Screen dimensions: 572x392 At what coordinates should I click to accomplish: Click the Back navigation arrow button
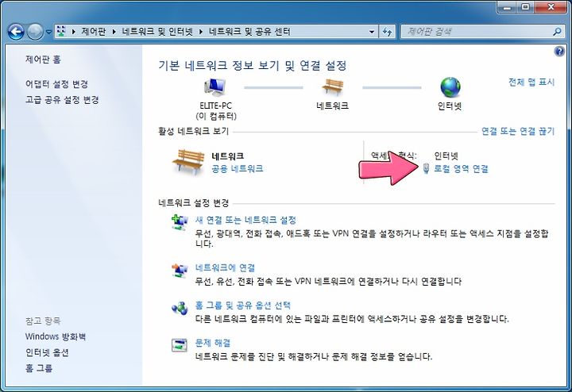16,32
